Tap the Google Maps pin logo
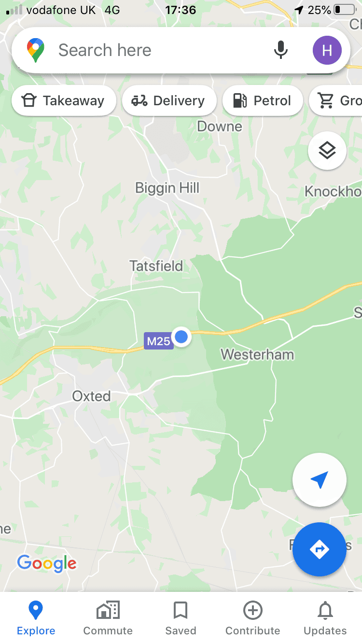The height and width of the screenshot is (644, 362). point(36,50)
